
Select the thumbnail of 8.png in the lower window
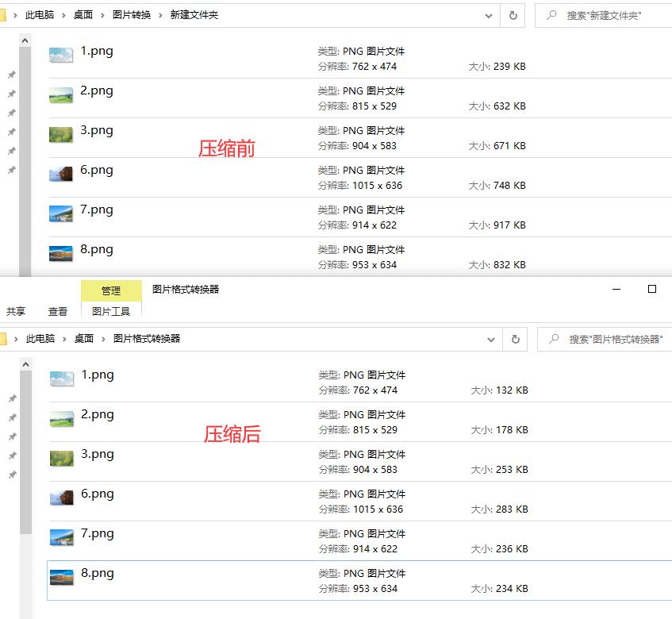[x=60, y=579]
